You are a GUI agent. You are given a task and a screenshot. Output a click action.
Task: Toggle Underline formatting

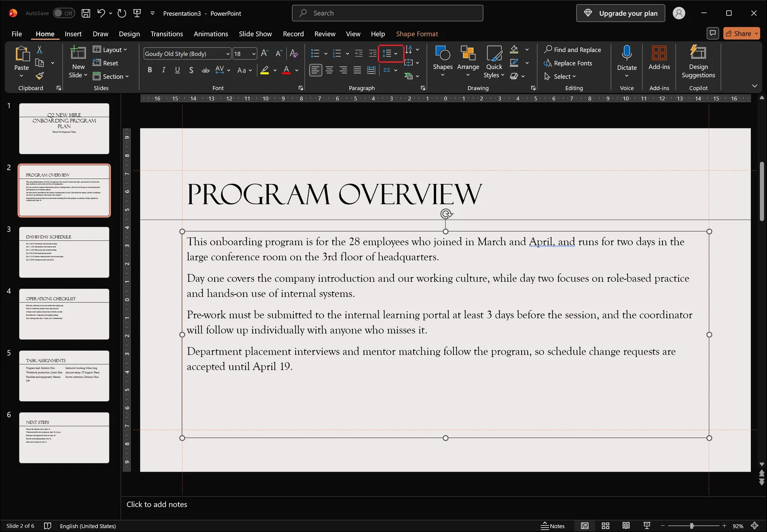(177, 70)
